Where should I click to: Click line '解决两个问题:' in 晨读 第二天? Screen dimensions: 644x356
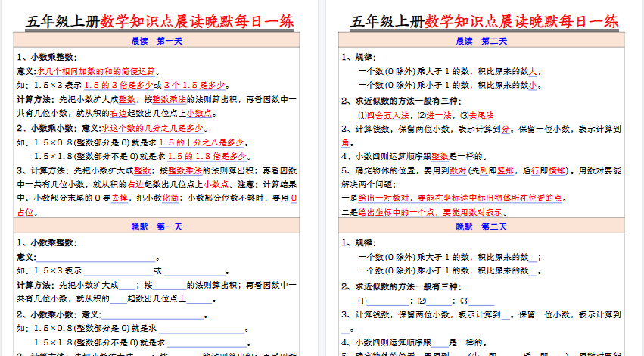tap(369, 185)
